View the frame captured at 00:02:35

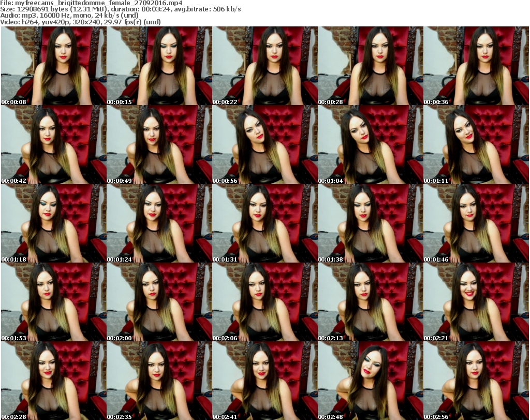pos(159,381)
